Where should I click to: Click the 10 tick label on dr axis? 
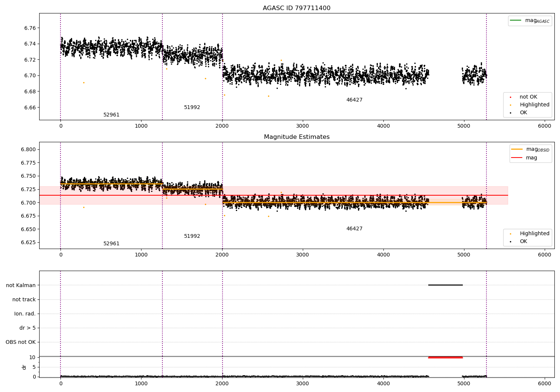coord(32,357)
